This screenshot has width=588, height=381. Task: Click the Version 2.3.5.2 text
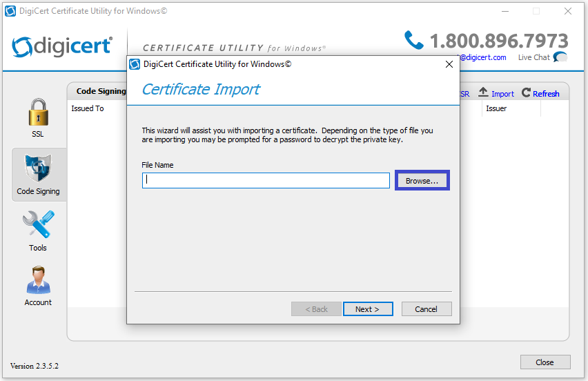(35, 366)
